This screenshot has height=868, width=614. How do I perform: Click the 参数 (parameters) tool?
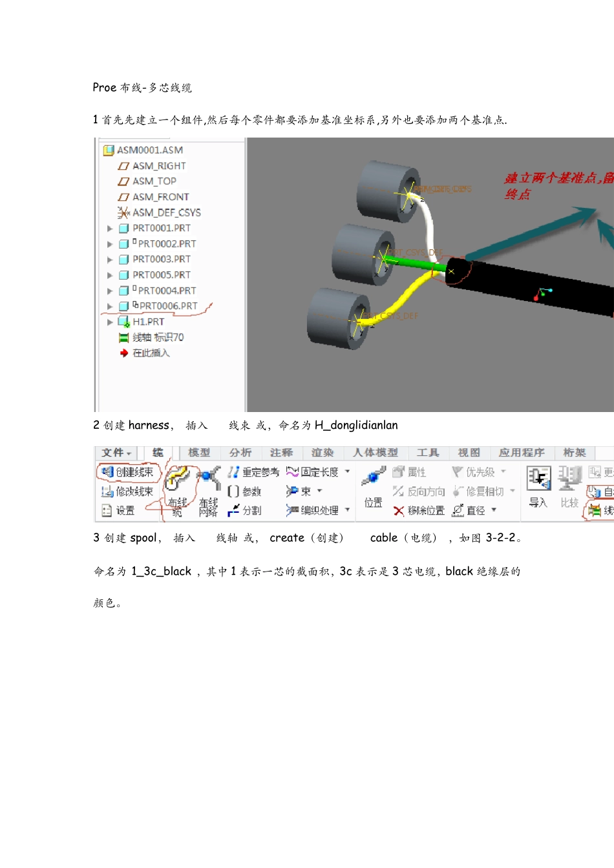(x=244, y=491)
